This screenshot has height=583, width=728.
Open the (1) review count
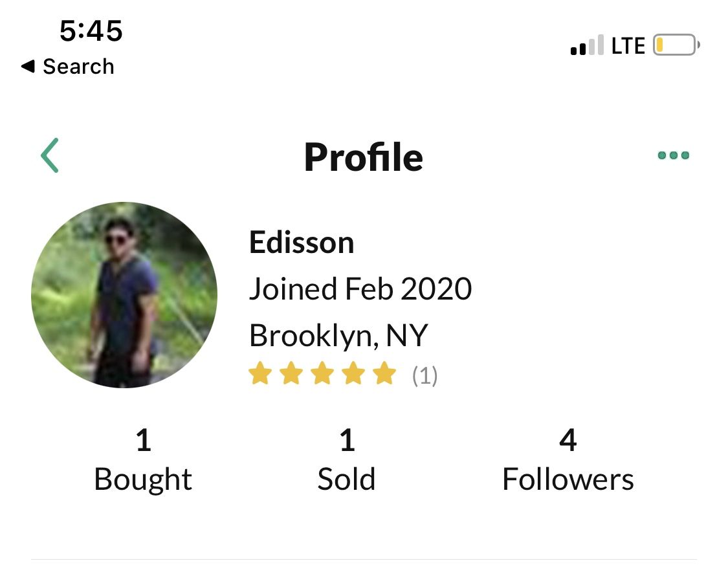(x=425, y=375)
